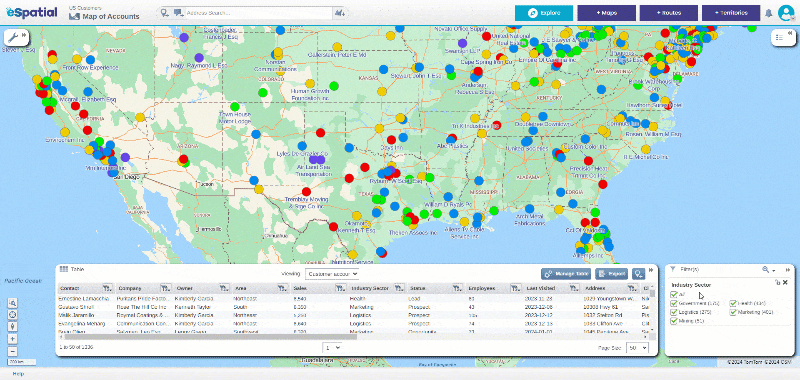Uncheck the Mining filter checkbox
Image resolution: width=800 pixels, height=380 pixels.
point(674,321)
